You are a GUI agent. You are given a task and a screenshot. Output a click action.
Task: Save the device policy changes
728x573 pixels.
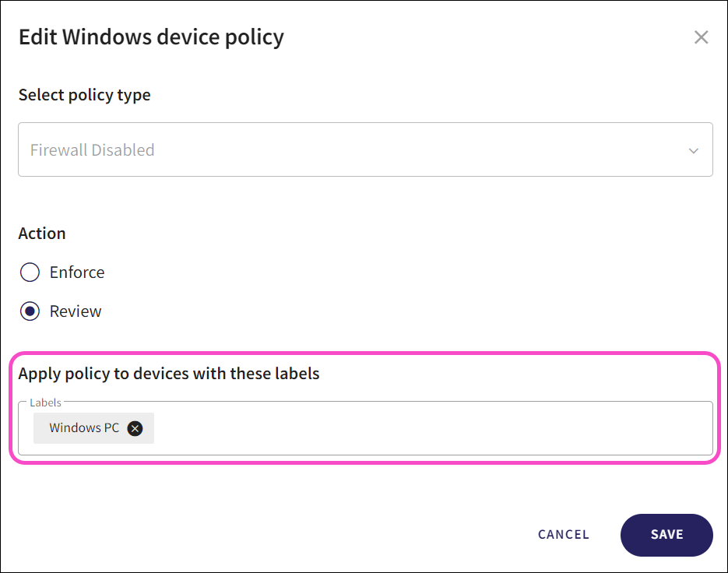[x=666, y=535]
